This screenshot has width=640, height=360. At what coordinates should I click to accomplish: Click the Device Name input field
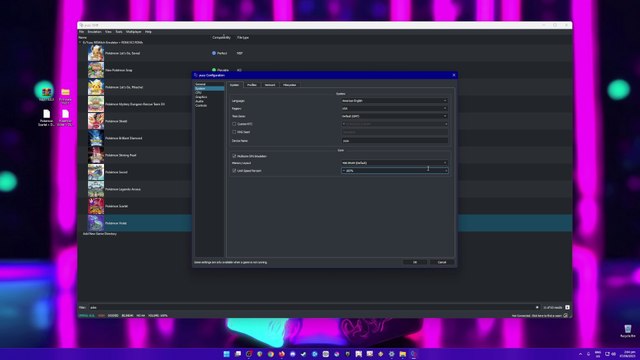394,140
